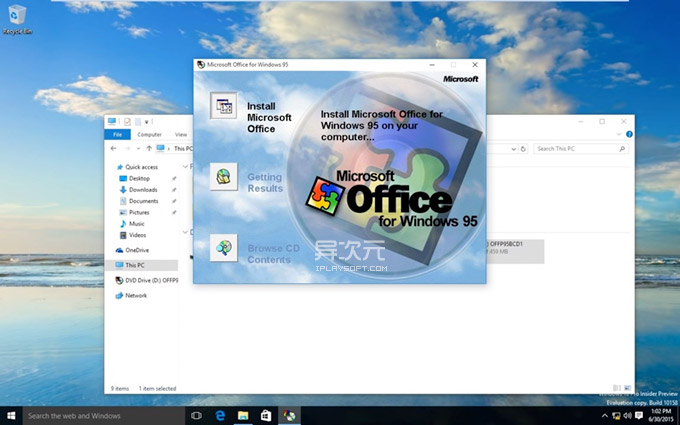Select the OFFP95BCD1 drive item
The image size is (680, 425).
(x=515, y=251)
